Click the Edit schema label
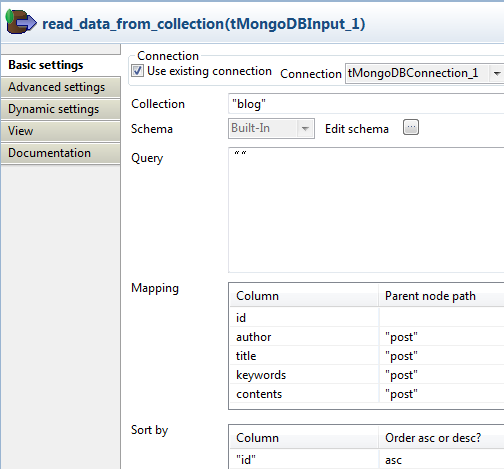The image size is (504, 469). click(x=357, y=129)
